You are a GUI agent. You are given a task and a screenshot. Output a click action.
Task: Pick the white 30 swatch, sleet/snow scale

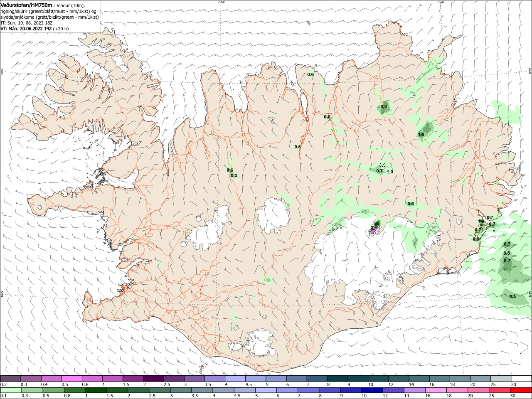(521, 379)
